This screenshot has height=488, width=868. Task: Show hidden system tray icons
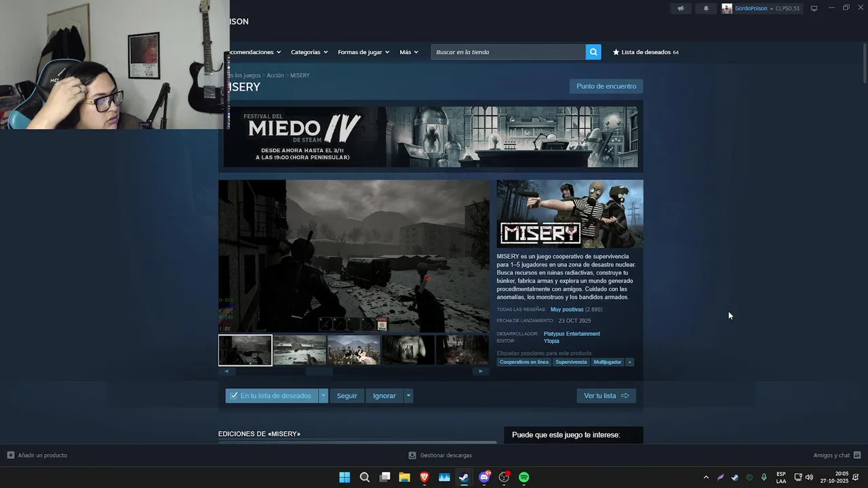coord(706,477)
